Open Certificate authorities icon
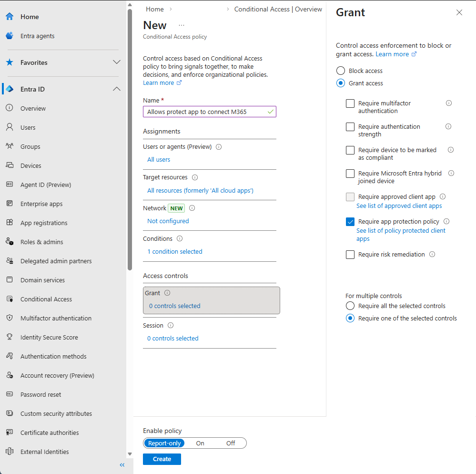Viewport: 476px width, 474px height. pyautogui.click(x=10, y=433)
